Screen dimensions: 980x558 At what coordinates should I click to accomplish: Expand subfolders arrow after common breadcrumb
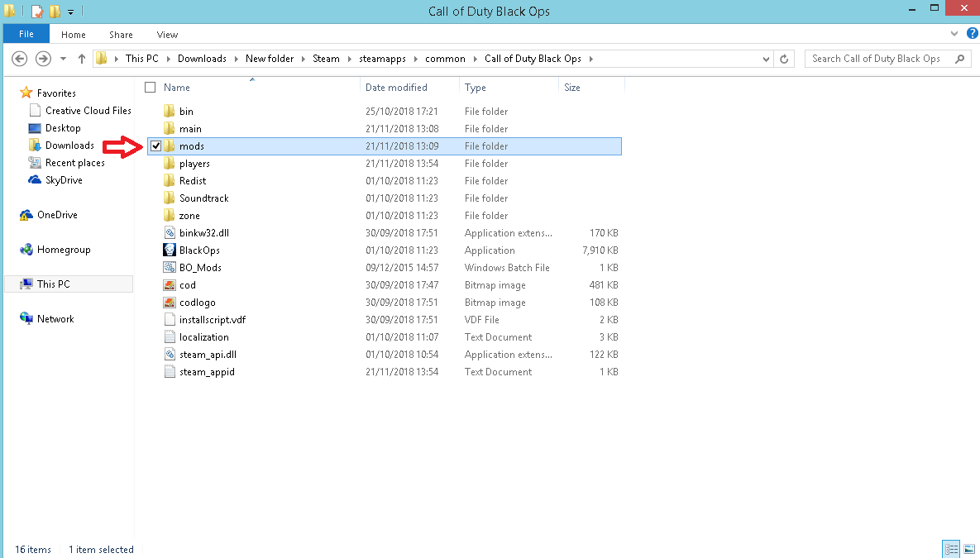click(475, 59)
